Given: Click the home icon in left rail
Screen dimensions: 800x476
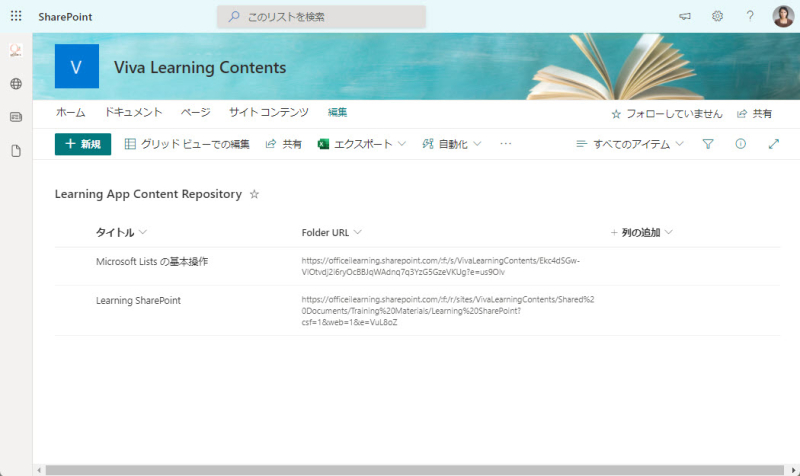Looking at the screenshot, I should 16,50.
